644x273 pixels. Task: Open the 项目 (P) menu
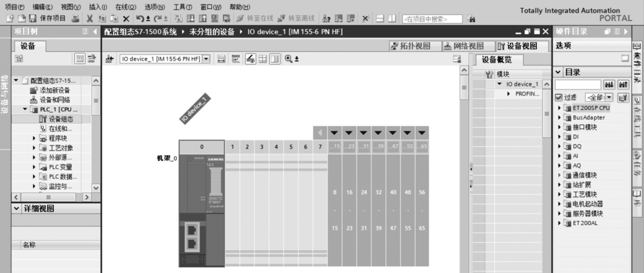[15, 7]
